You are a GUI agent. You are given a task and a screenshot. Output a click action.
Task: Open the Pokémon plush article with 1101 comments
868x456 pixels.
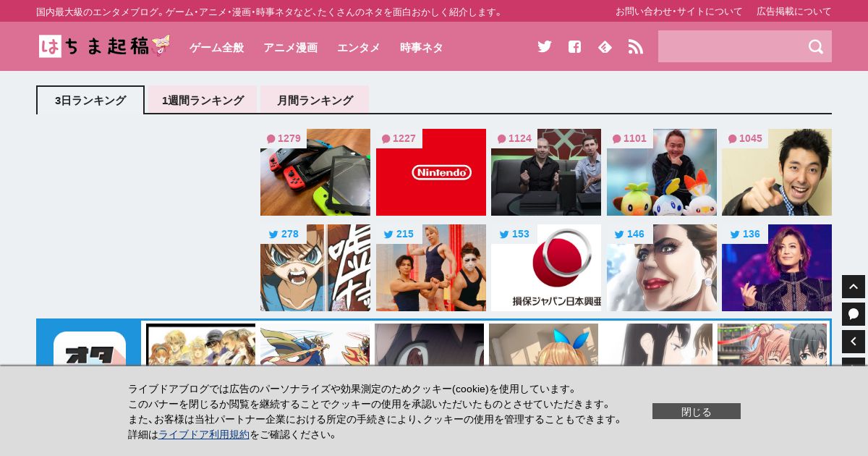coord(662,172)
